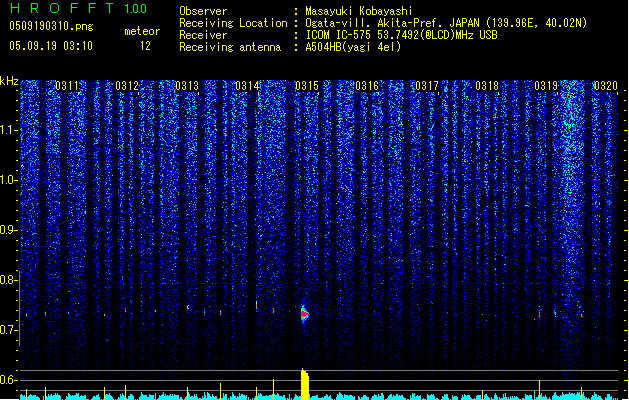
Task: Click the 0.7 frequency axis label
Action: [x=8, y=330]
